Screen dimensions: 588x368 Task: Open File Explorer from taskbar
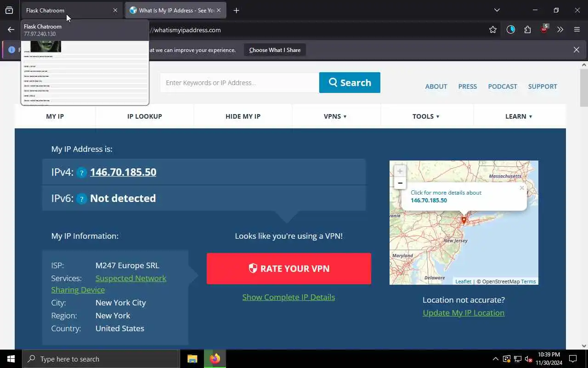point(192,359)
